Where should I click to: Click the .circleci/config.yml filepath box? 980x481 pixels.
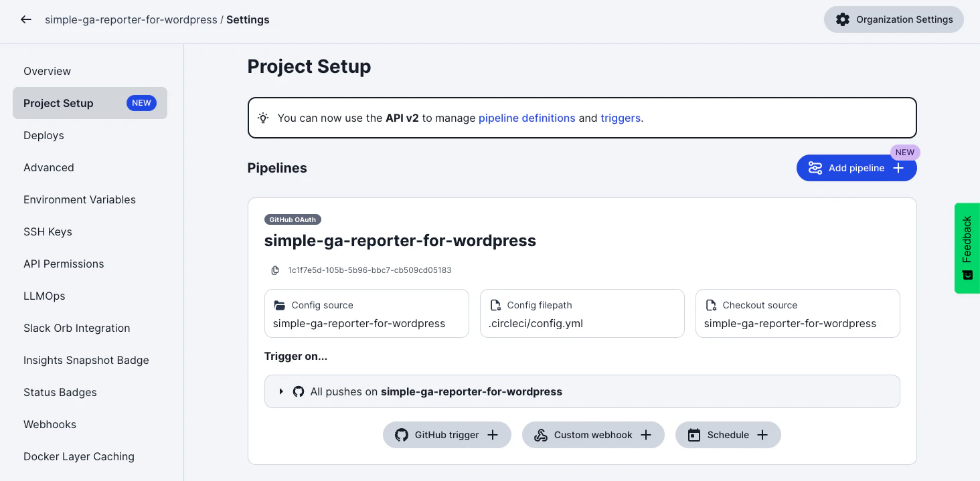582,313
